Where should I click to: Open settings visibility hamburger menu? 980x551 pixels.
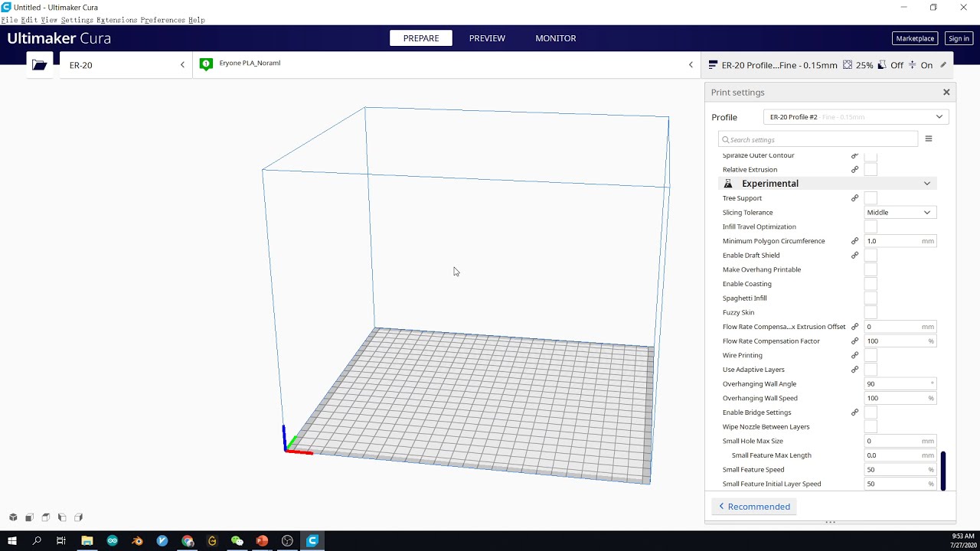(x=929, y=139)
